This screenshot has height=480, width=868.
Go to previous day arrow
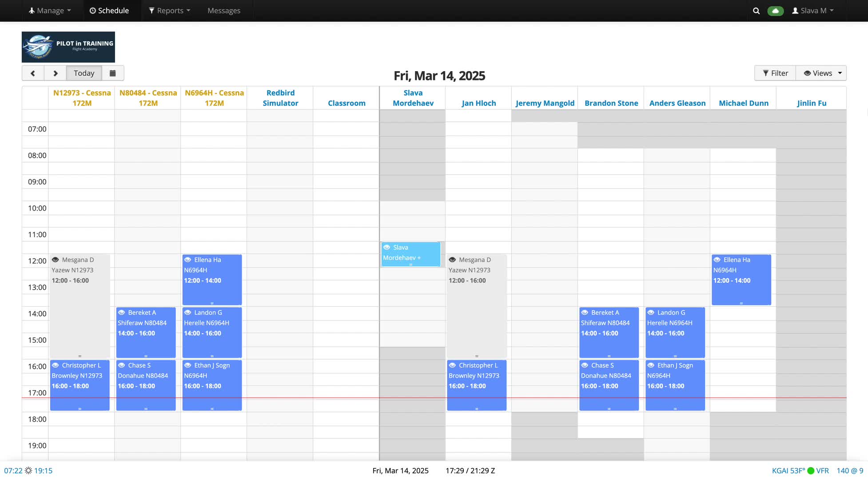pos(33,73)
